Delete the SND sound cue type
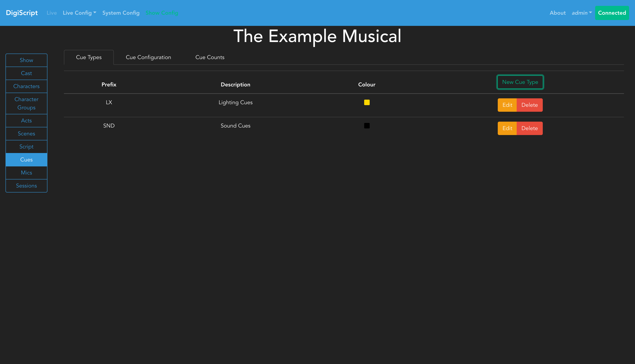 529,128
